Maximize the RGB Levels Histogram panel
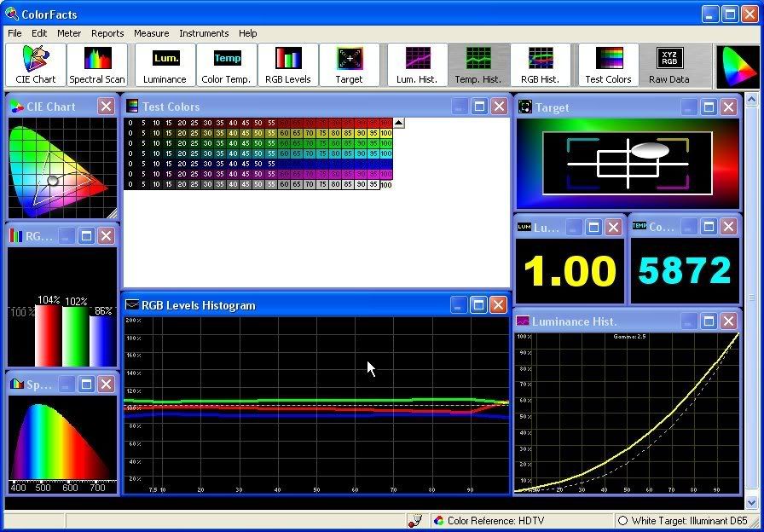764x532 pixels. click(x=478, y=305)
